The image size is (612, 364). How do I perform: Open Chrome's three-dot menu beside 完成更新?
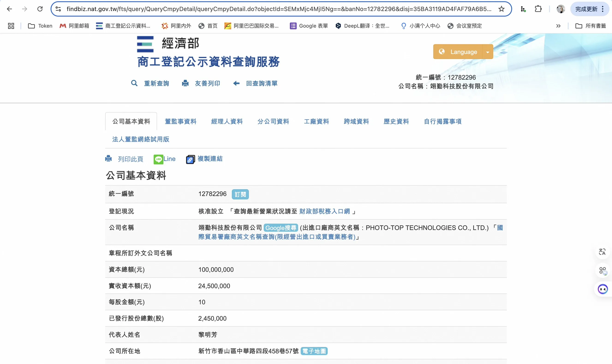[x=603, y=9]
